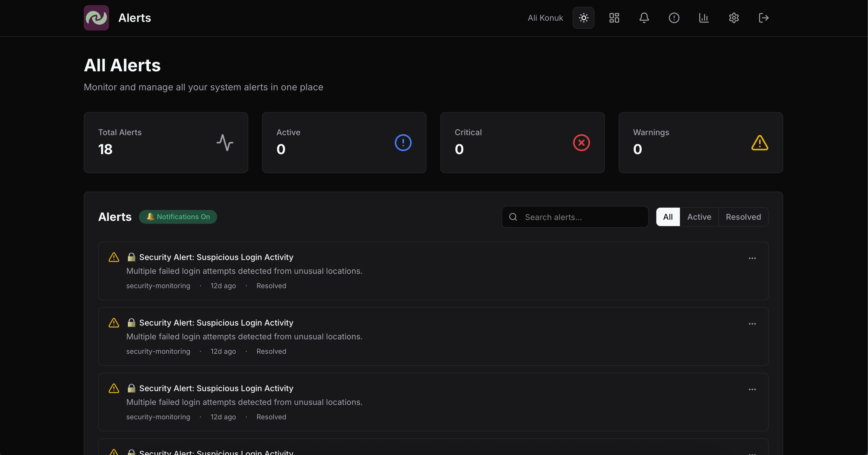
Task: Click the Active stat card label
Action: click(288, 132)
